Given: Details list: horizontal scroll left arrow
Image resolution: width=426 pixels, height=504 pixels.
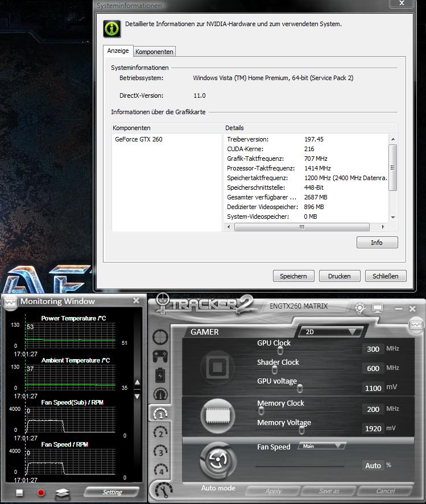Looking at the screenshot, I should [x=229, y=227].
